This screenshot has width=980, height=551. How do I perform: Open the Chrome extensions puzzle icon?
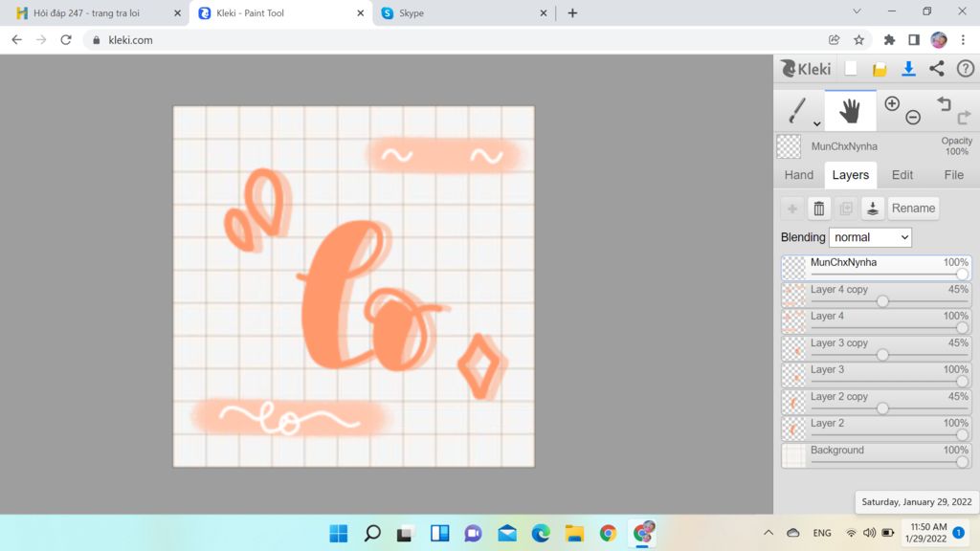point(889,40)
